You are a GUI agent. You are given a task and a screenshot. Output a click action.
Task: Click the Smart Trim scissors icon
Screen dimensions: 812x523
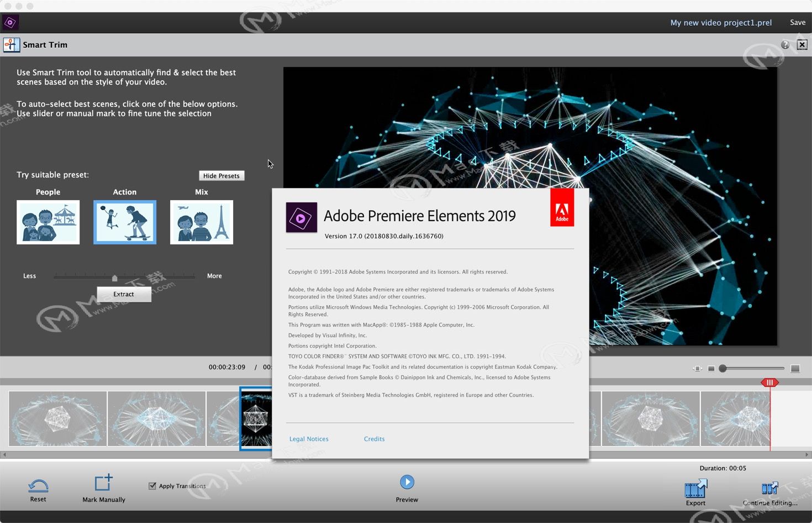click(x=11, y=45)
